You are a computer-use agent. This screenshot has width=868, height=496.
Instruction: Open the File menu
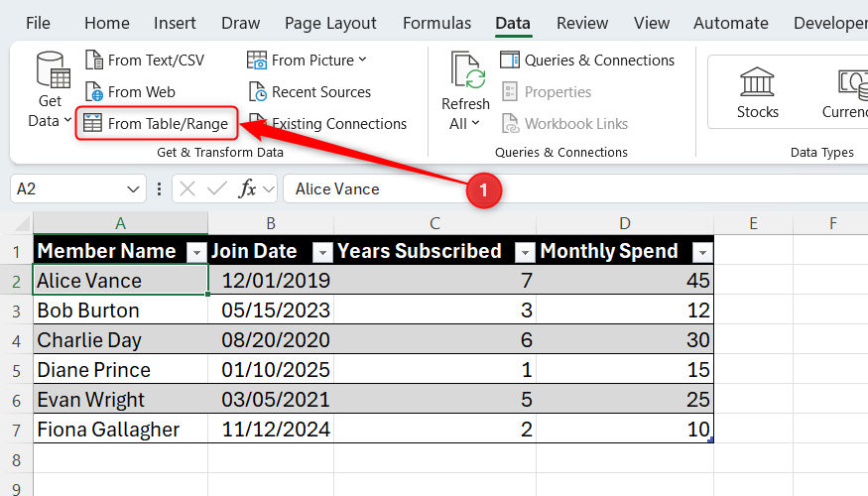[x=38, y=23]
